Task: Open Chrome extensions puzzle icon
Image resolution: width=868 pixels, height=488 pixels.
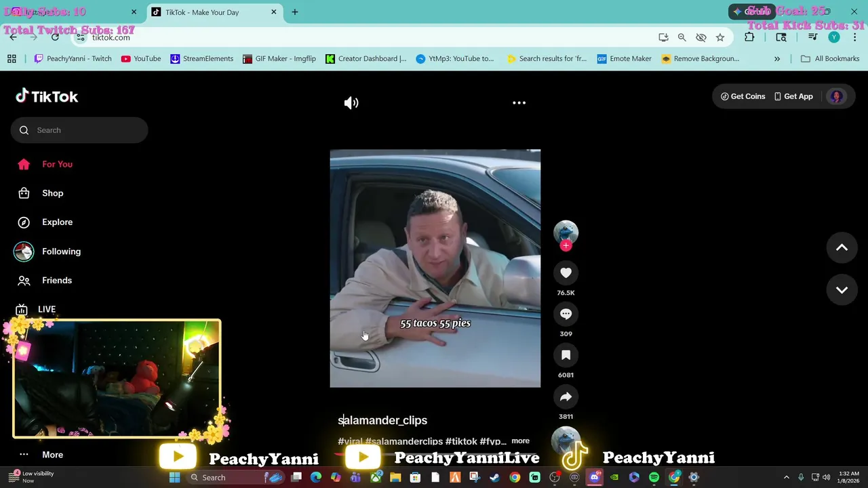Action: (x=749, y=37)
